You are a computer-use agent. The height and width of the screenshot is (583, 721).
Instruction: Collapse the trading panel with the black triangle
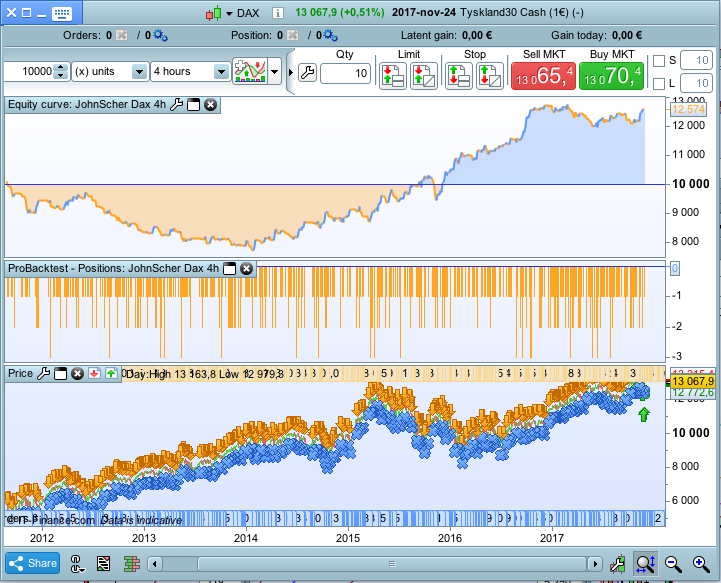(291, 72)
